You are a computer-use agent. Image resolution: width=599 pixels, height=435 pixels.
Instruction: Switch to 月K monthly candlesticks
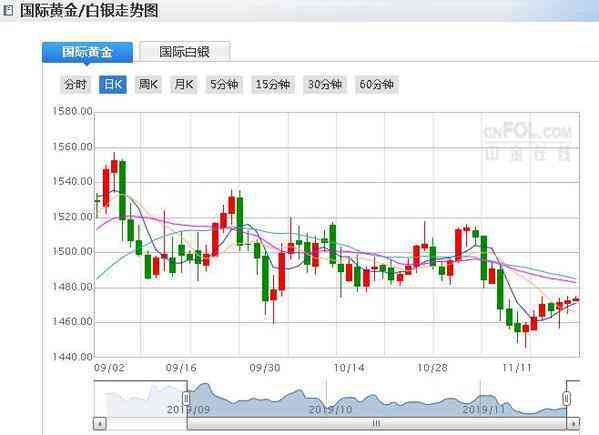[x=183, y=84]
